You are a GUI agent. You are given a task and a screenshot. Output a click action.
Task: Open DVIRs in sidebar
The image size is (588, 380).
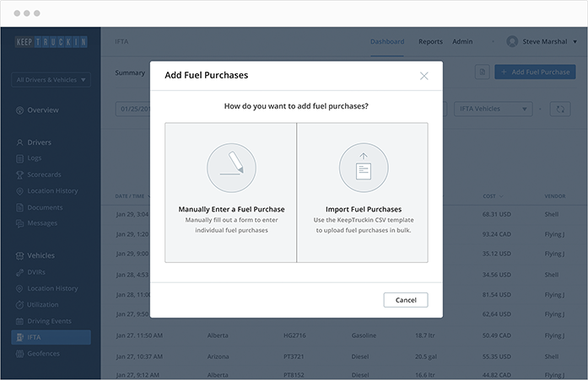30,272
